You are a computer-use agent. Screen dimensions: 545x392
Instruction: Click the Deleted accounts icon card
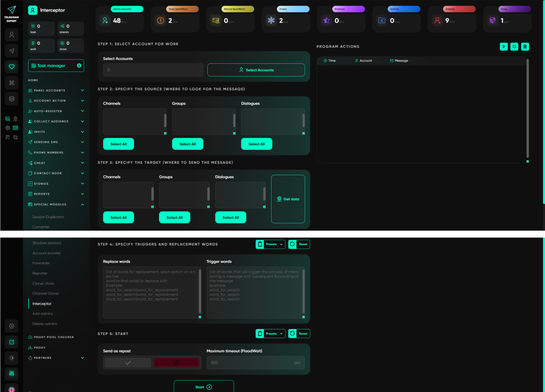click(x=437, y=21)
